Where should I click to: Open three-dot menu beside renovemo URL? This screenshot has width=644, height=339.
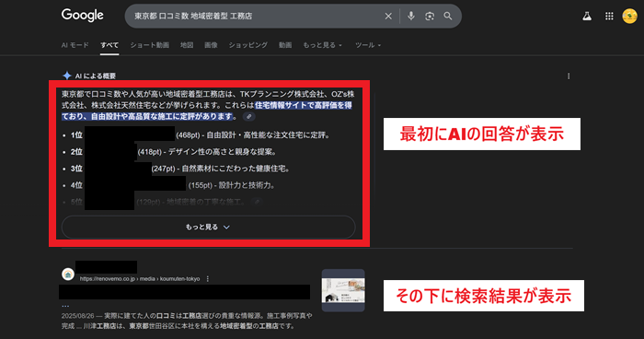tap(208, 279)
